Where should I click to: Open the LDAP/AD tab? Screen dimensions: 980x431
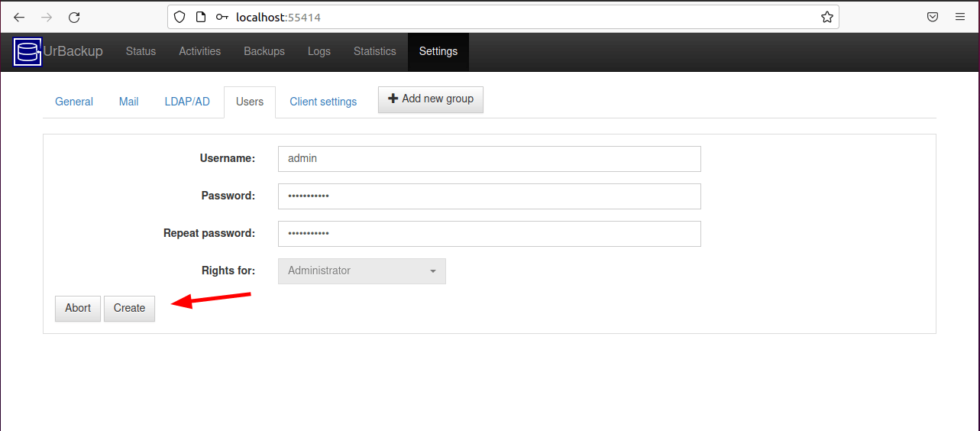tap(187, 102)
